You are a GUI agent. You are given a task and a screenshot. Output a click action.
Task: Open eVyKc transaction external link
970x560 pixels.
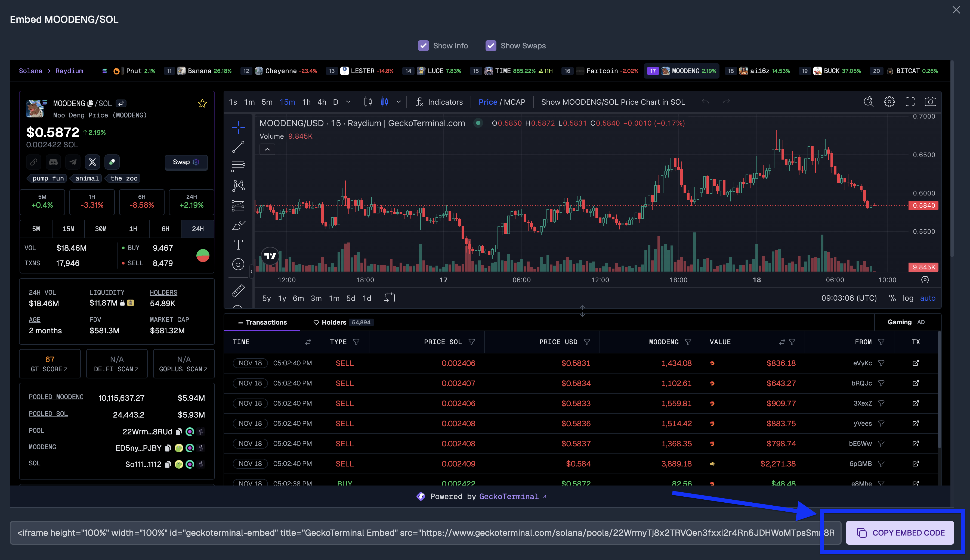click(x=916, y=363)
